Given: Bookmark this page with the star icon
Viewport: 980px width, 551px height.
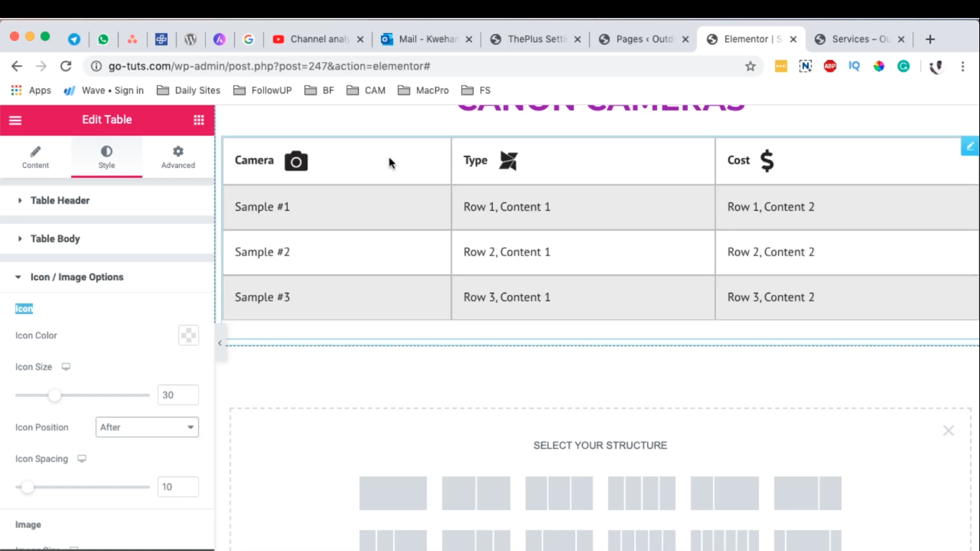Looking at the screenshot, I should click(750, 66).
